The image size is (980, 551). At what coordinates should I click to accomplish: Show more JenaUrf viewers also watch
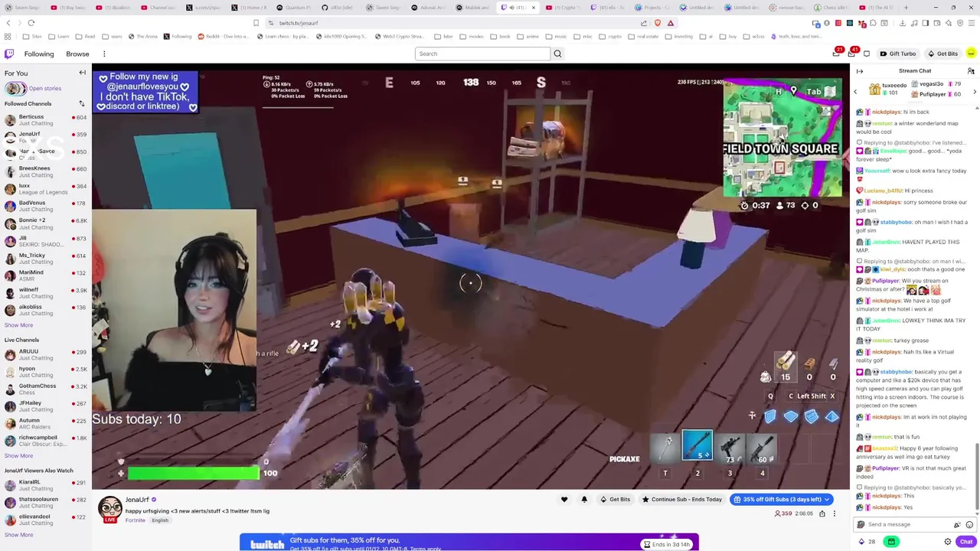18,535
